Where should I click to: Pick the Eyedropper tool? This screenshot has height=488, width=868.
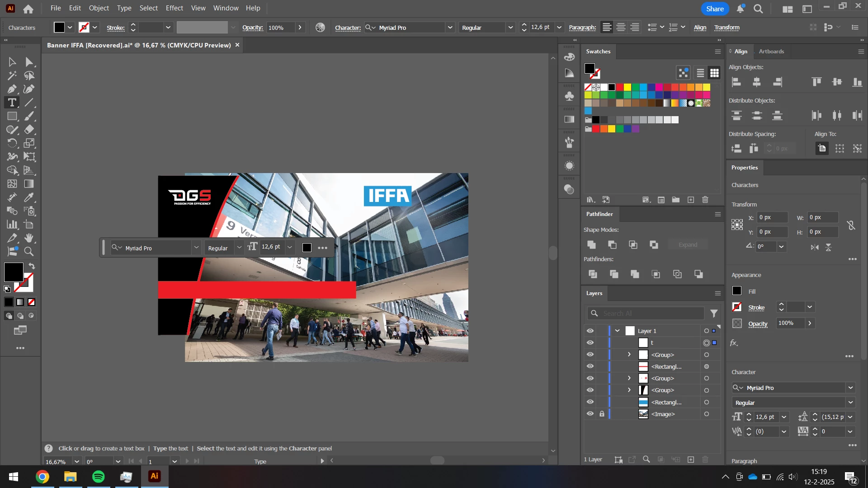pos(29,197)
